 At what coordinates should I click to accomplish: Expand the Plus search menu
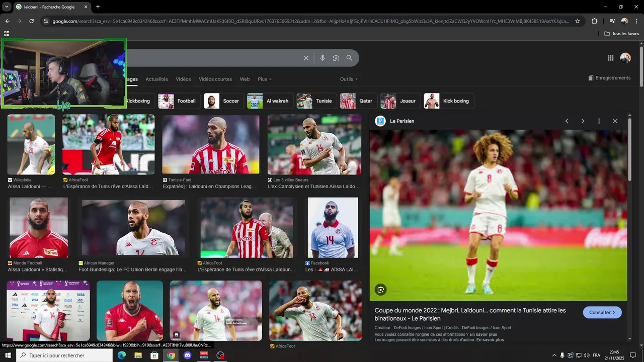point(264,79)
